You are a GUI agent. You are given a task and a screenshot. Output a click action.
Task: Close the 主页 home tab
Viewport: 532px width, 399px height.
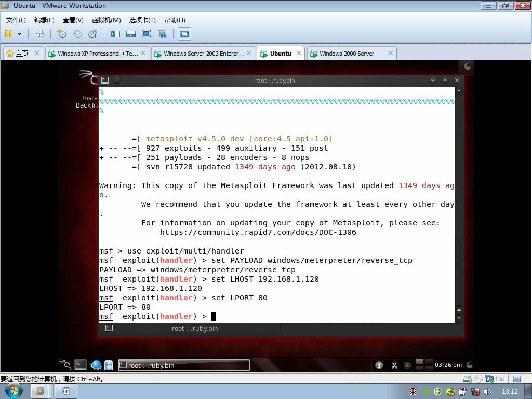pyautogui.click(x=37, y=53)
